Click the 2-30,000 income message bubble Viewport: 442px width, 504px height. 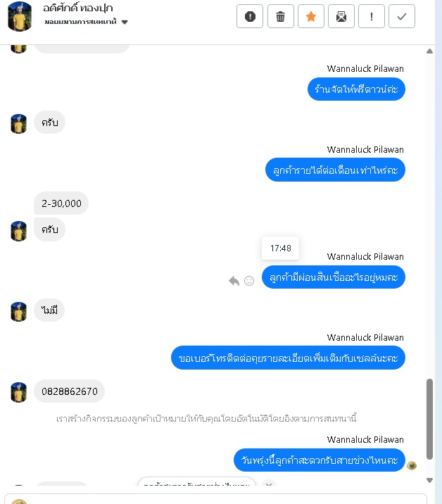click(61, 203)
